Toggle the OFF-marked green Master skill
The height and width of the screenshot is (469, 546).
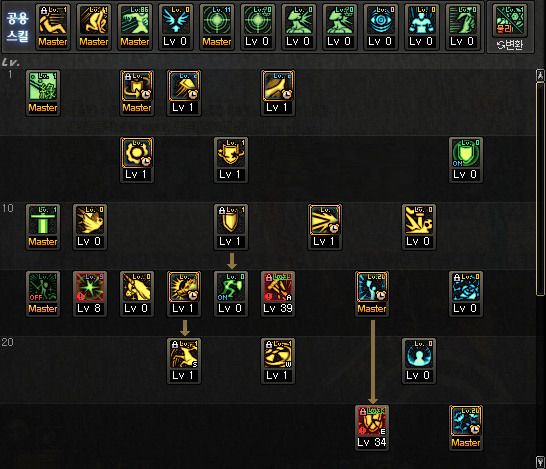tap(43, 294)
